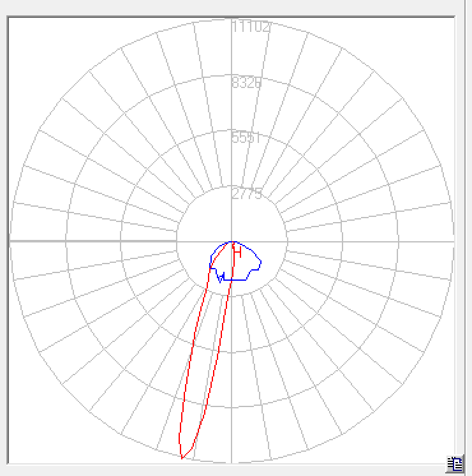This screenshot has height=476, width=472.
Task: Click the red H label near the plot center
Action: [238, 252]
